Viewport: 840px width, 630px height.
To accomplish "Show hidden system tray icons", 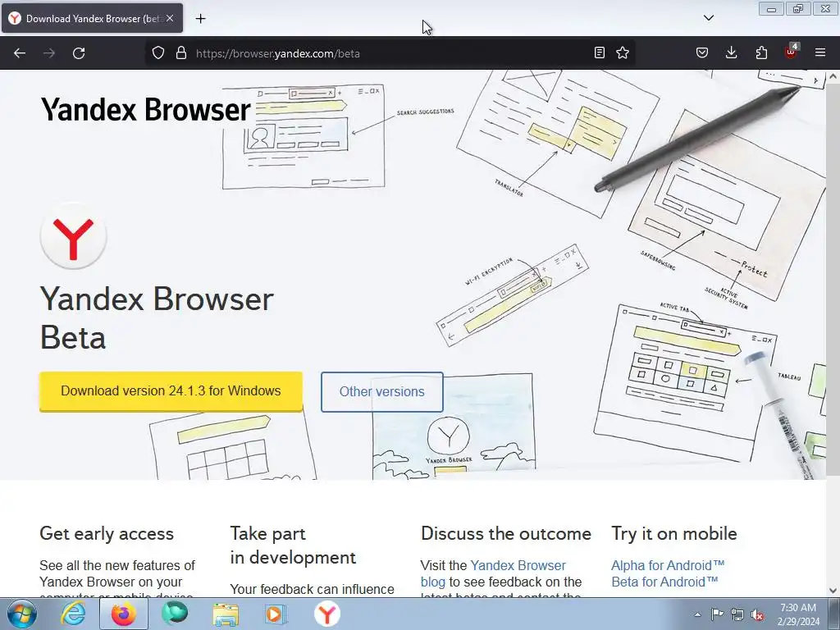I will pos(697,614).
